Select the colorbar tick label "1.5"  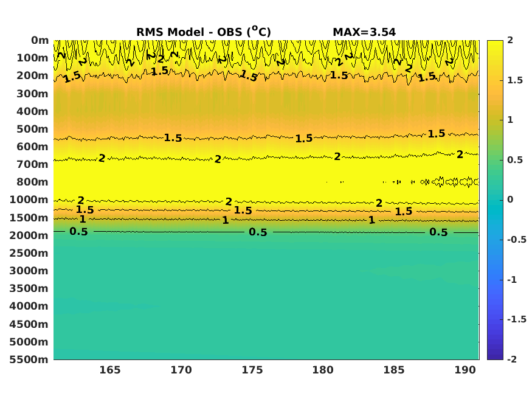click(515, 80)
